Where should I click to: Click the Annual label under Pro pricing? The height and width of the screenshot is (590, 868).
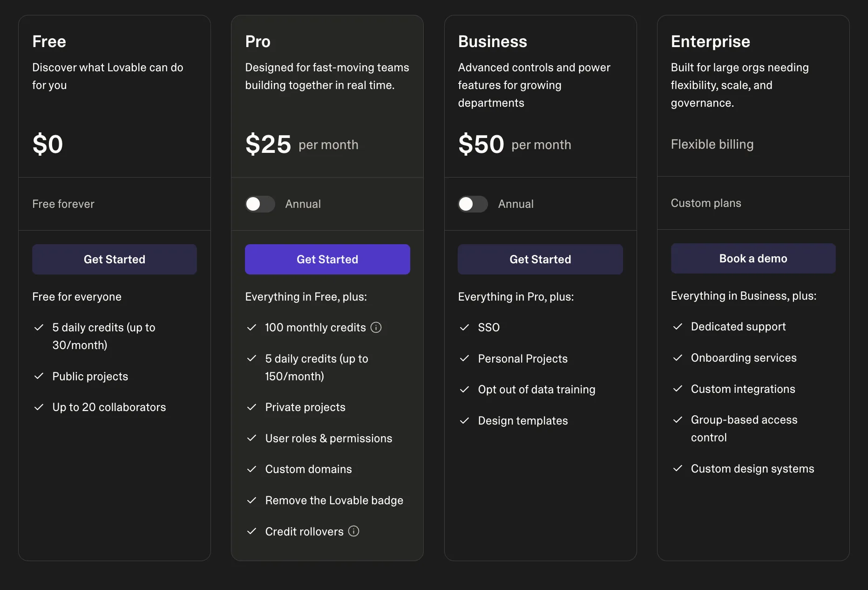click(303, 204)
